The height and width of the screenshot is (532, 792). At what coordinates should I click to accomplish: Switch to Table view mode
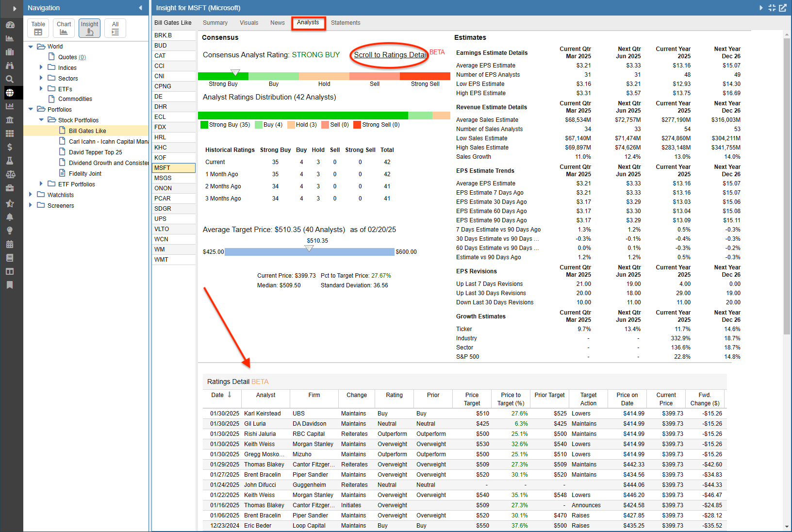tap(38, 28)
